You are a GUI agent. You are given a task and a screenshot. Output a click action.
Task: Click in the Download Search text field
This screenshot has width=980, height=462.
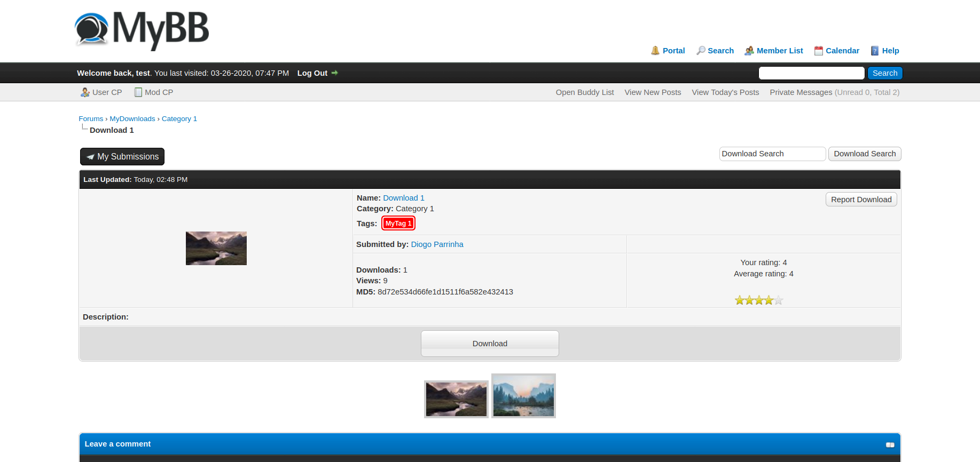point(772,154)
